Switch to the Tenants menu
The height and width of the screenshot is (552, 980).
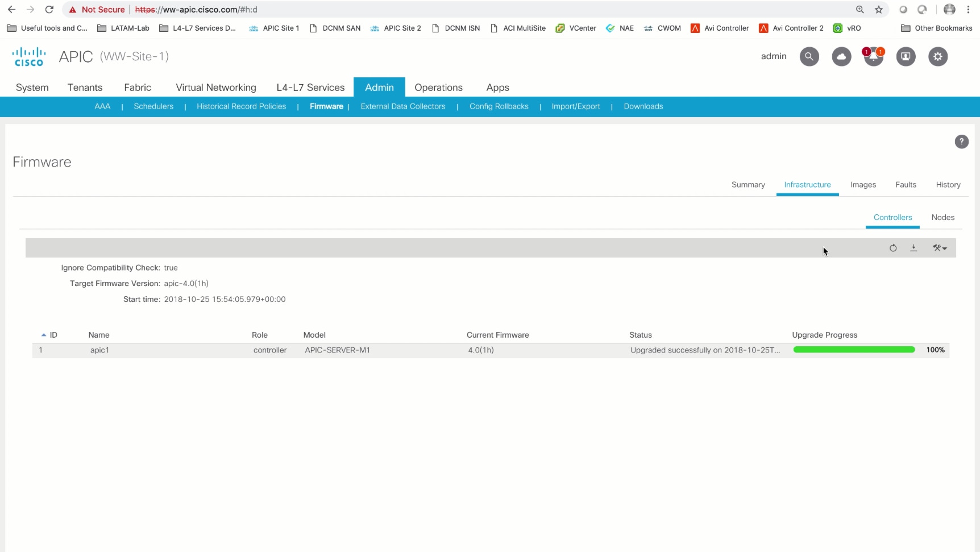click(85, 88)
